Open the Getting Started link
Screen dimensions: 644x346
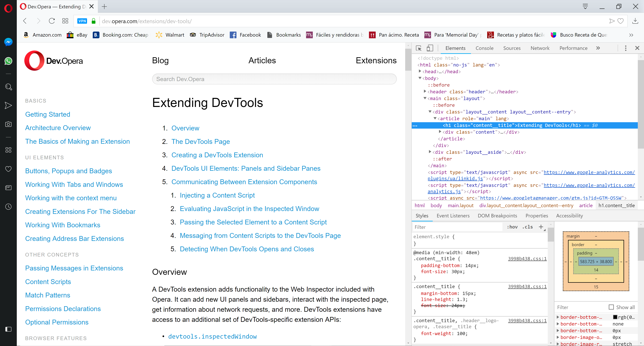(47, 114)
